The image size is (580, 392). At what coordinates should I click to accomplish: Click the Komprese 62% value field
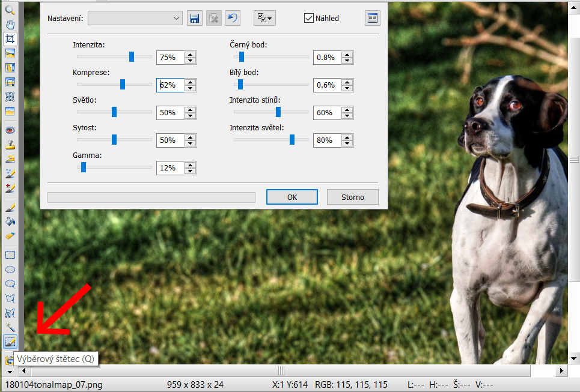(x=170, y=85)
